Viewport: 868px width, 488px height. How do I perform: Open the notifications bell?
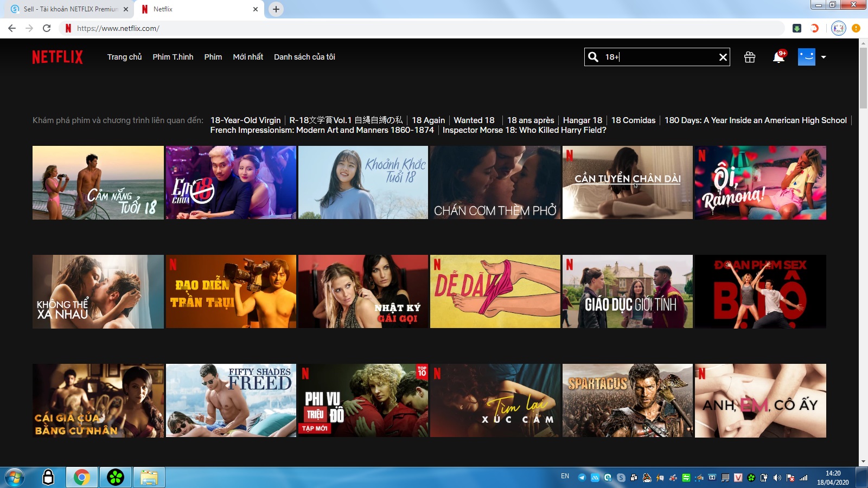tap(778, 57)
